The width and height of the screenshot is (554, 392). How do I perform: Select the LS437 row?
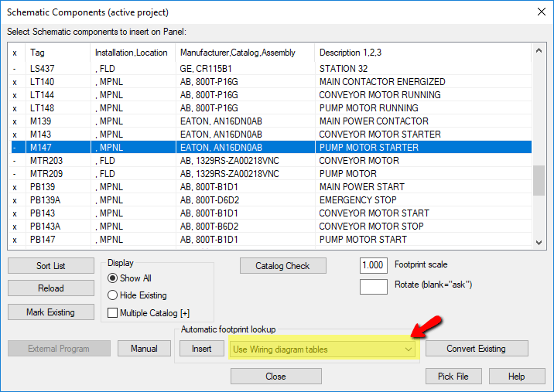(x=272, y=69)
